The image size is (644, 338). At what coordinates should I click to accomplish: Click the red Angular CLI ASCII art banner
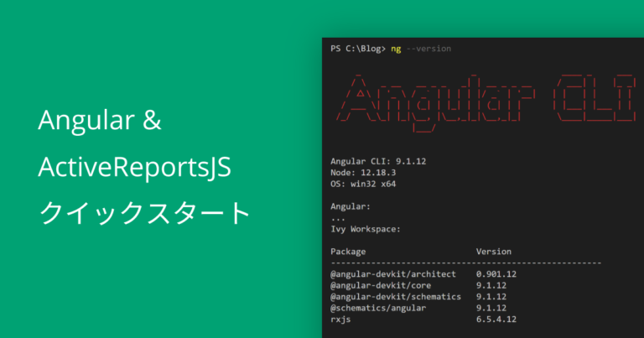click(486, 102)
